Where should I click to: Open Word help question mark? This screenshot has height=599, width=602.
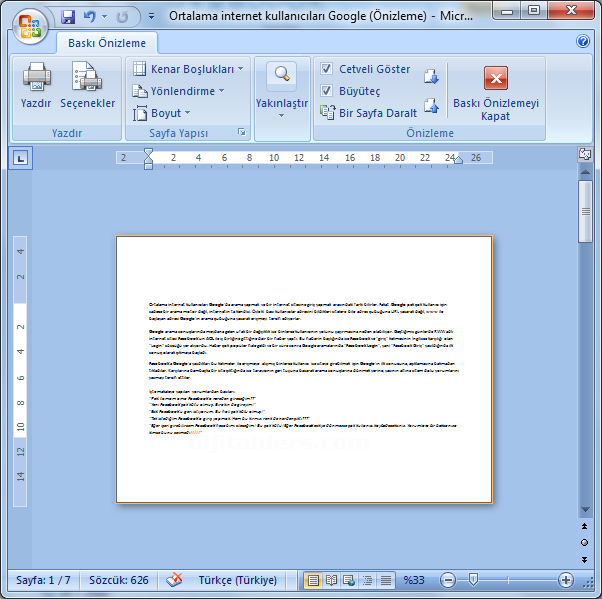point(583,41)
